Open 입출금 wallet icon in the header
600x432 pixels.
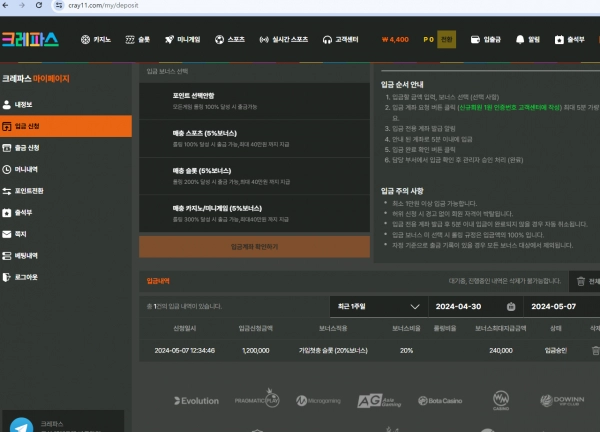coord(485,39)
